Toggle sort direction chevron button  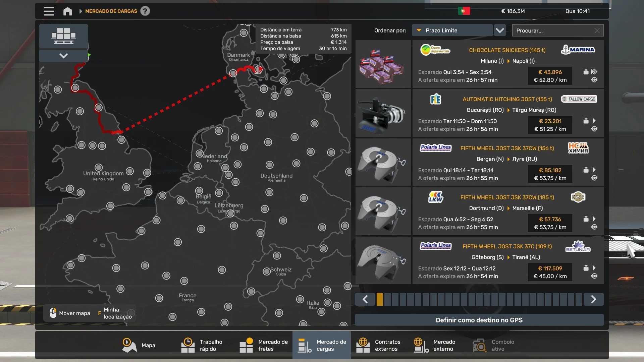pyautogui.click(x=500, y=31)
